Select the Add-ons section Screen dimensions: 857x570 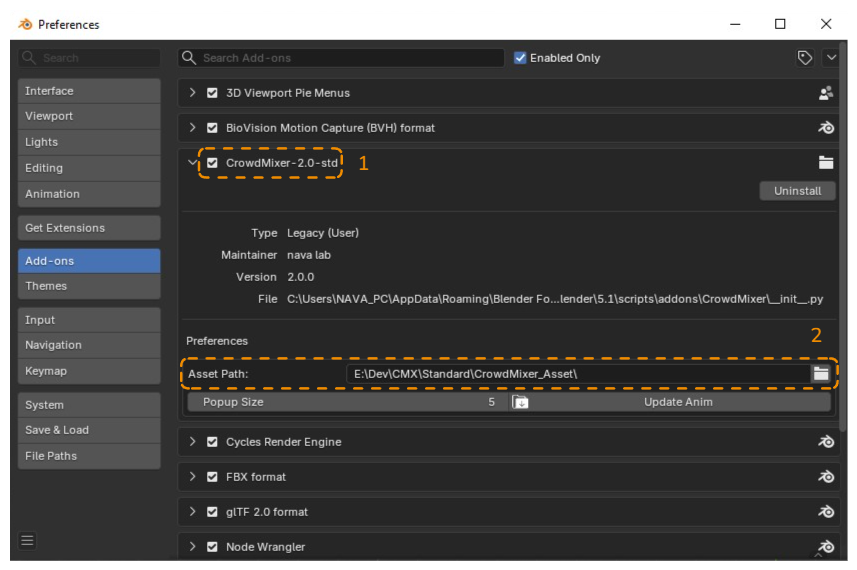point(89,261)
